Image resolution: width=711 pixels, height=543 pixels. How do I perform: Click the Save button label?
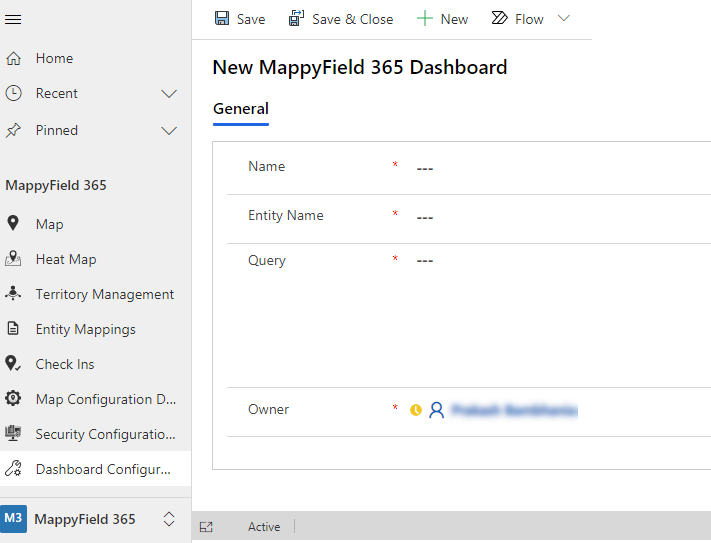[251, 19]
